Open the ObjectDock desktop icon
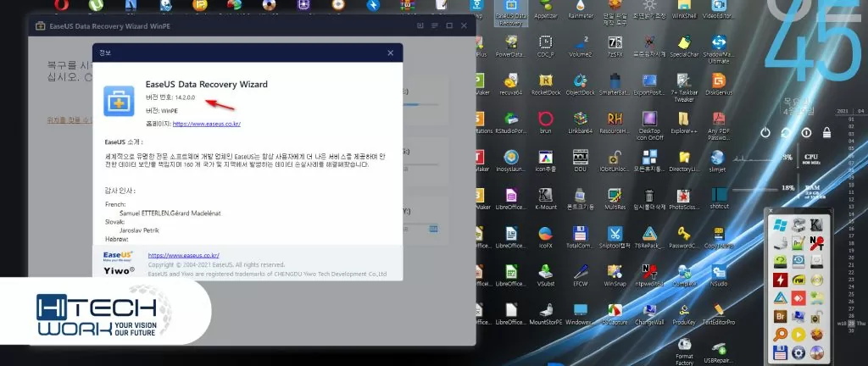 [580, 85]
